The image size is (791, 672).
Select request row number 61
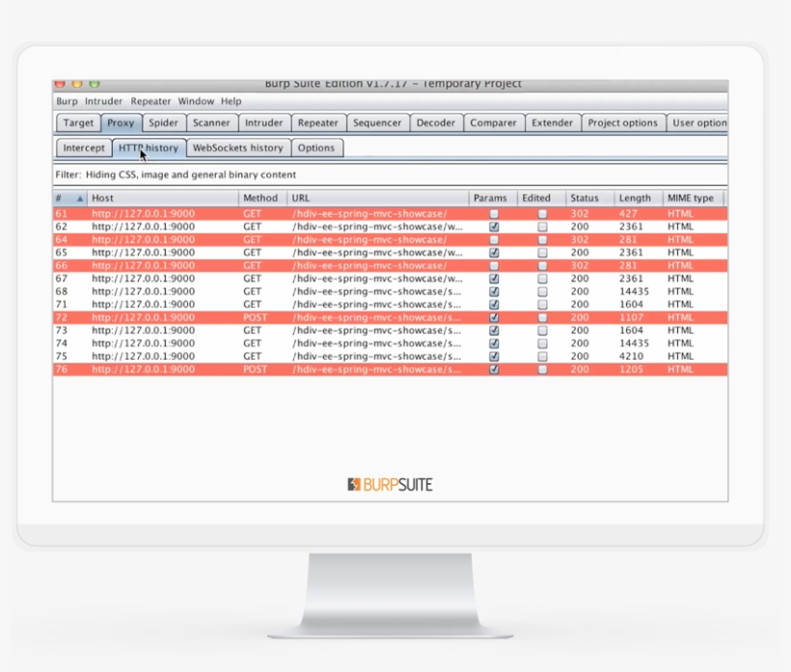[390, 214]
